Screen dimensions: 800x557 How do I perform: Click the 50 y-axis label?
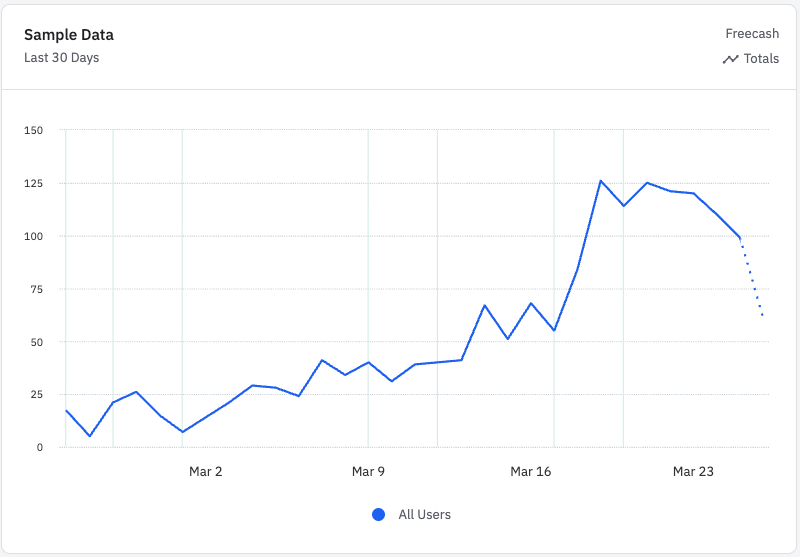click(x=36, y=342)
